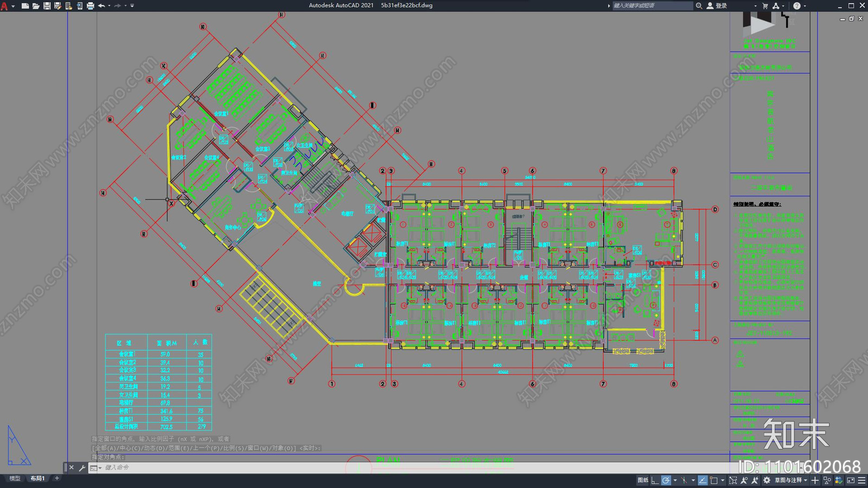Click the 图纸 paper space status button
The height and width of the screenshot is (488, 868).
[643, 480]
